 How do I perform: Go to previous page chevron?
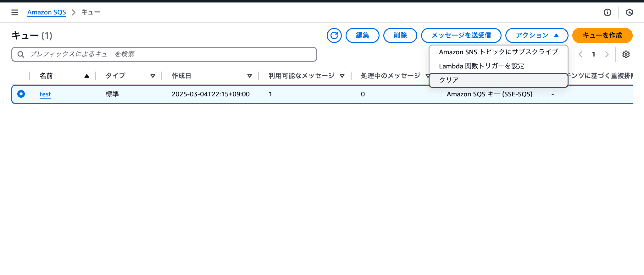click(x=580, y=54)
